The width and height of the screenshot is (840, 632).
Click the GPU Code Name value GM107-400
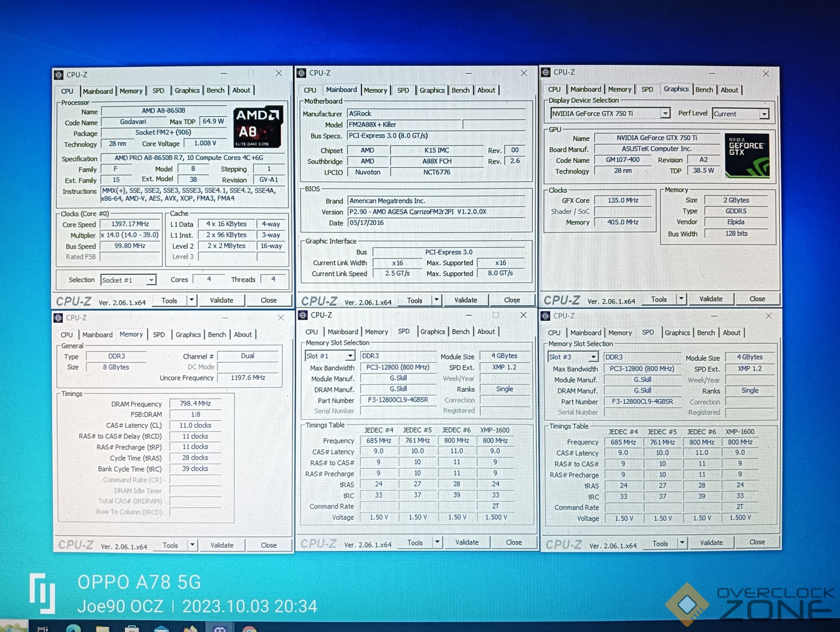tap(623, 160)
